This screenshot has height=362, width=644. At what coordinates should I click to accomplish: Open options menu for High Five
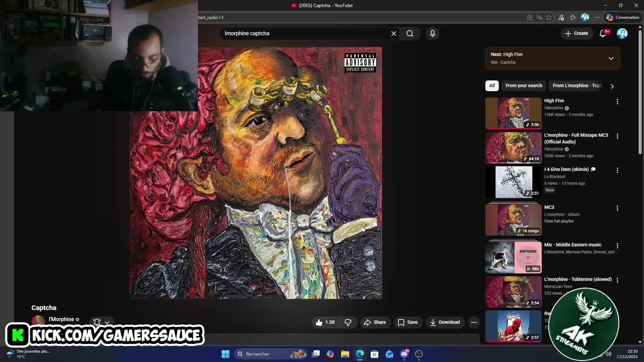pos(617,102)
